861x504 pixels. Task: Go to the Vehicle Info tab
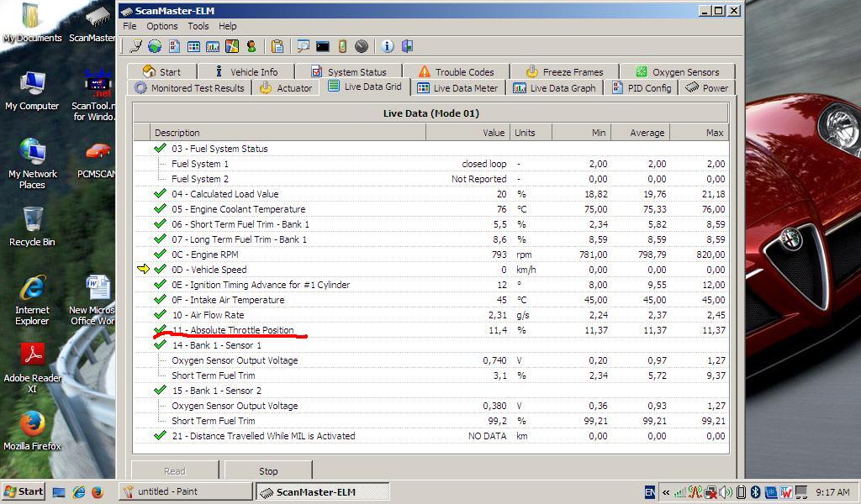(246, 72)
